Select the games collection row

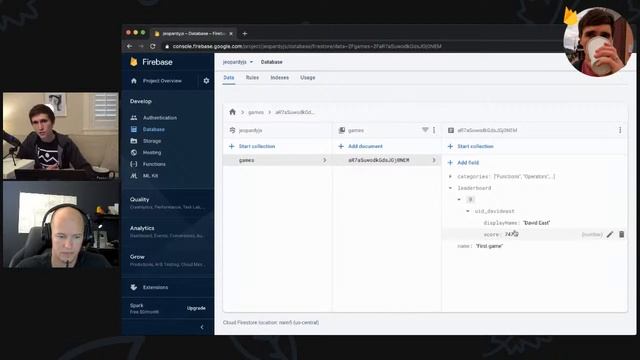tap(278, 160)
